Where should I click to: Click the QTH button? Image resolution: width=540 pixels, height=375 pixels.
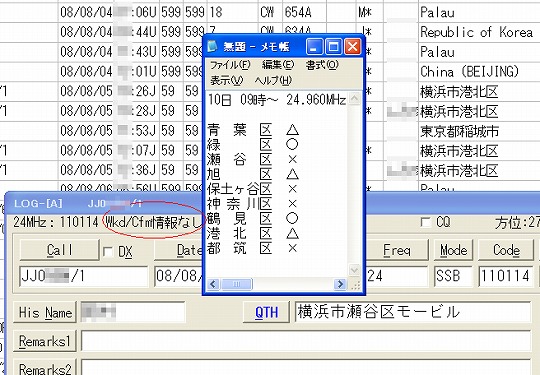click(266, 312)
